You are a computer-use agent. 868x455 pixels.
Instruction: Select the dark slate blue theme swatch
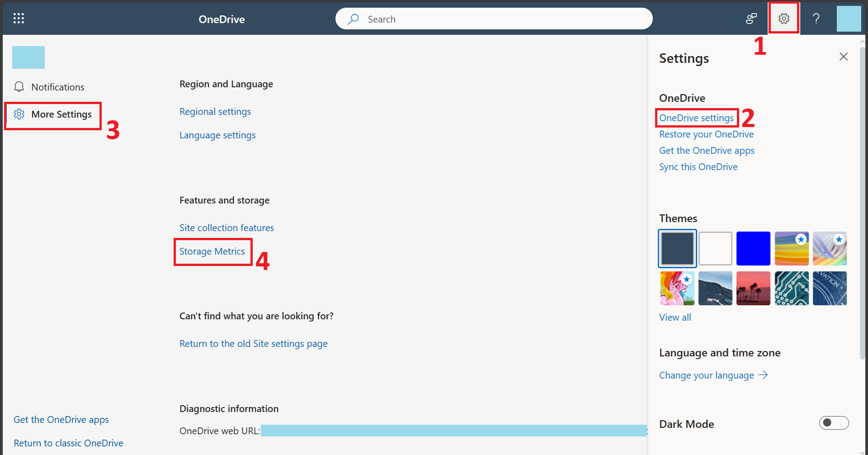(677, 249)
